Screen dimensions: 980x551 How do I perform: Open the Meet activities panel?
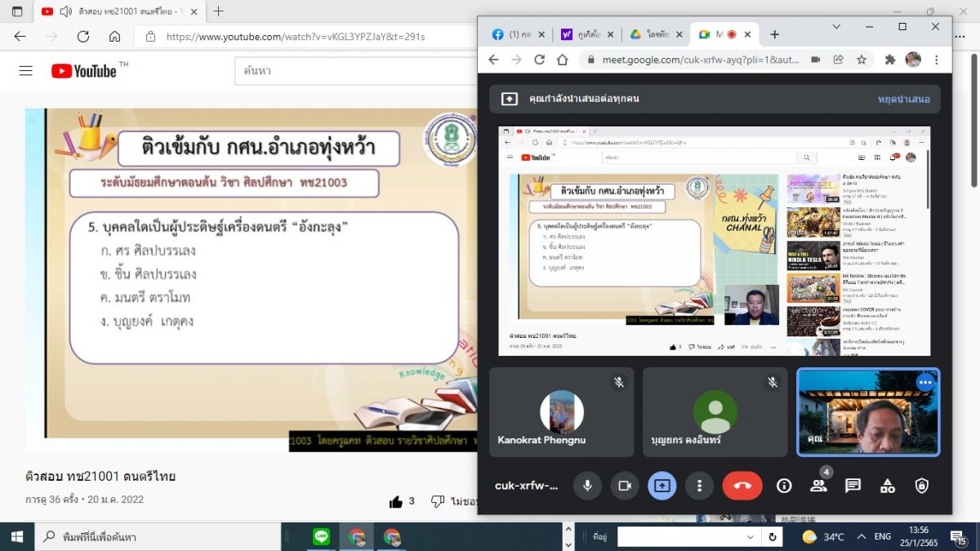pyautogui.click(x=888, y=486)
